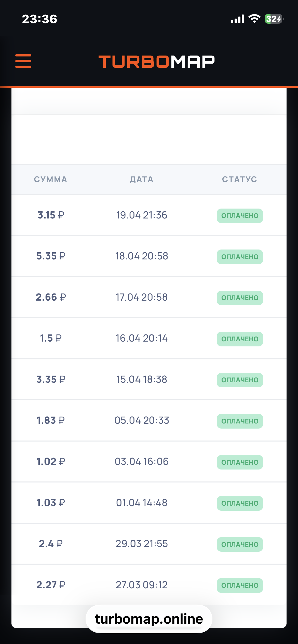Tap the battery indicator icon
This screenshot has height=644, width=298.
(274, 19)
